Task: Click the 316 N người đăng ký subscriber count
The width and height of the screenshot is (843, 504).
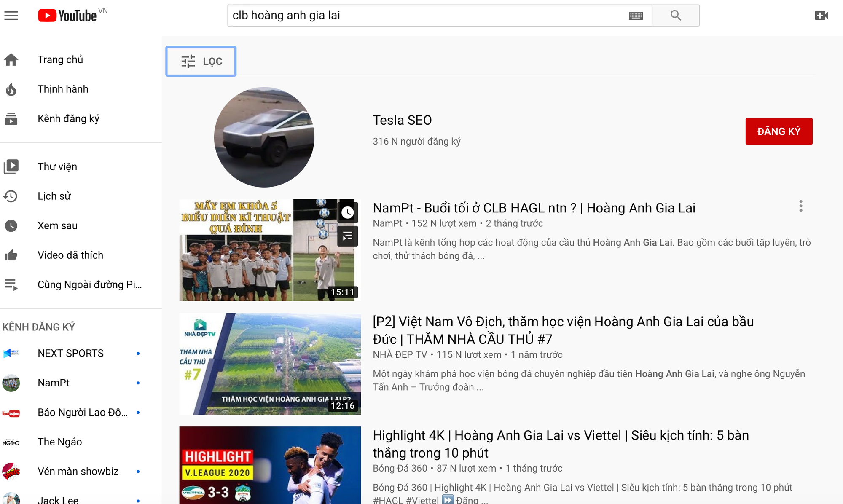Action: point(416,142)
